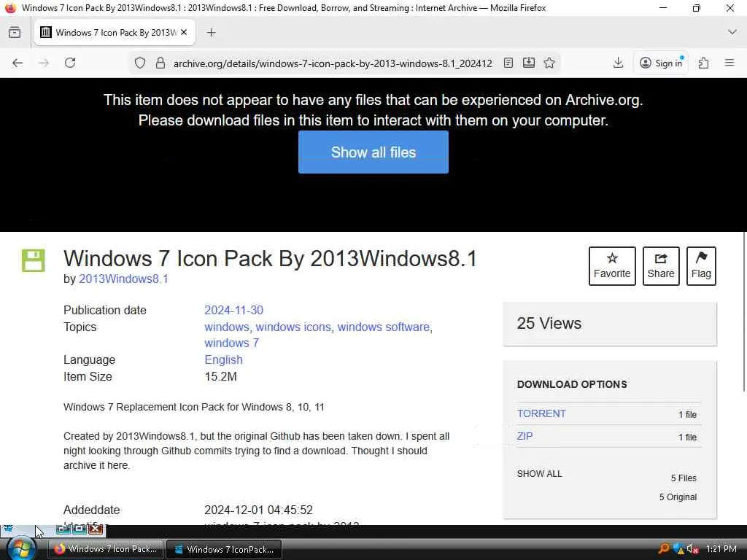The image size is (747, 560).
Task: Open the 'windows 7' topic link
Action: [x=231, y=343]
